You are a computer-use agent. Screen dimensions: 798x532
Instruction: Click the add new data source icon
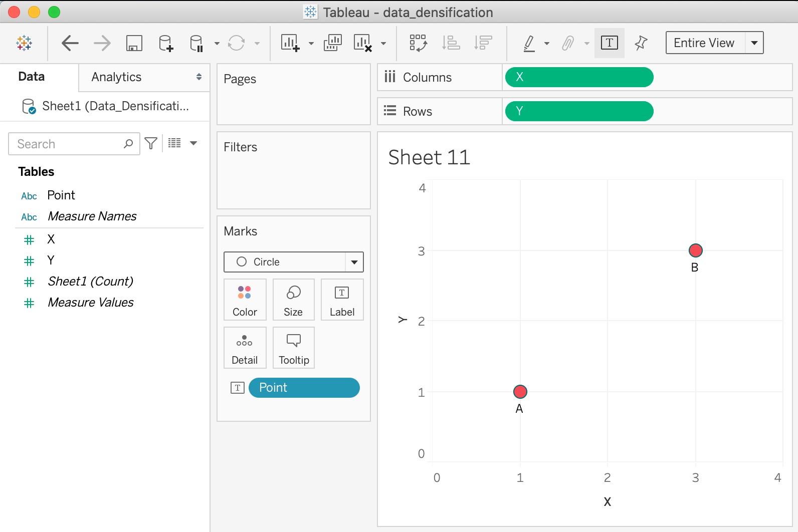coord(166,43)
